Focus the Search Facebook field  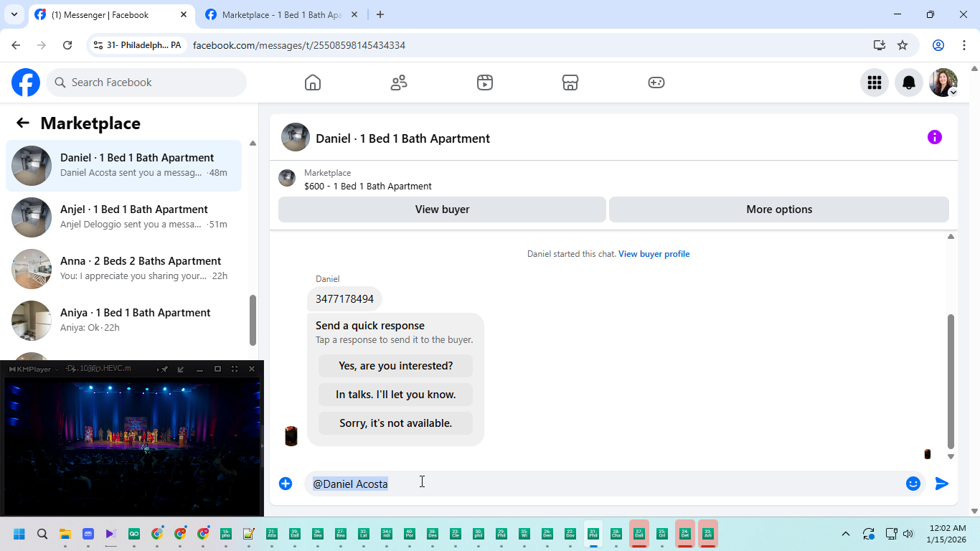pyautogui.click(x=146, y=83)
